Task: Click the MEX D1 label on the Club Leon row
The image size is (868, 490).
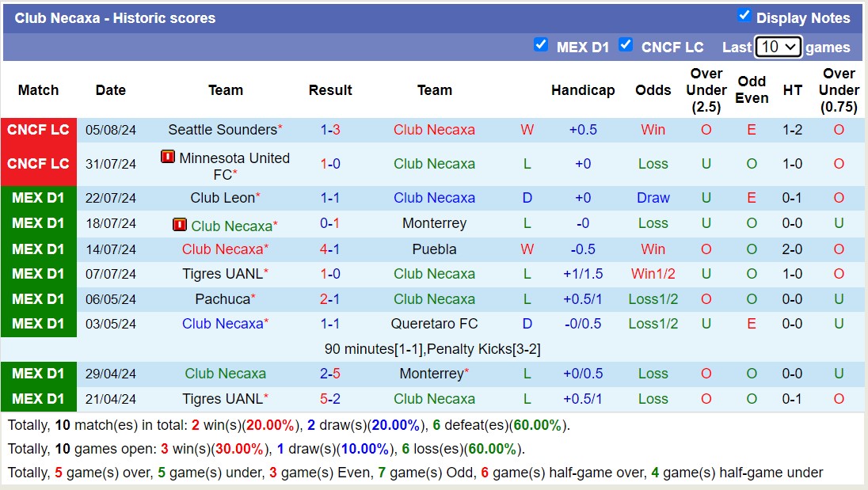Action: click(38, 198)
